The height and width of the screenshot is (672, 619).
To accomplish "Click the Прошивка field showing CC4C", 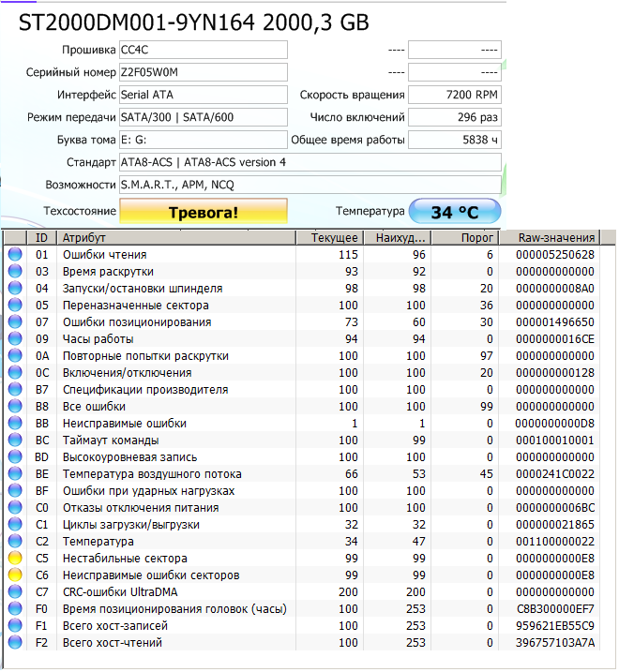I will point(204,51).
